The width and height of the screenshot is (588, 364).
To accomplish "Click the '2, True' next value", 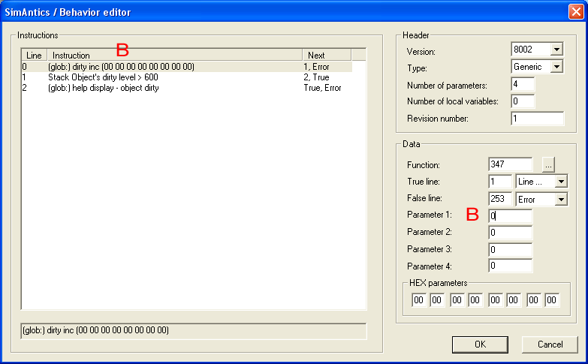I will tap(316, 77).
